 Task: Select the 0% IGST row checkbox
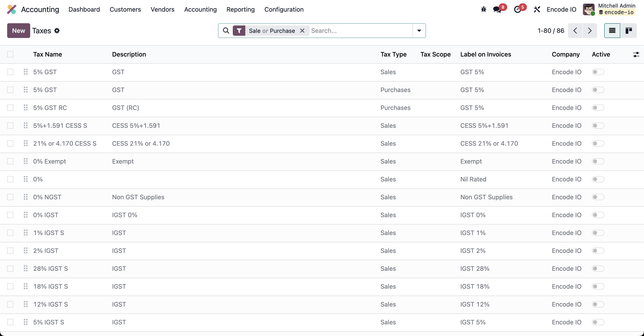[10, 215]
